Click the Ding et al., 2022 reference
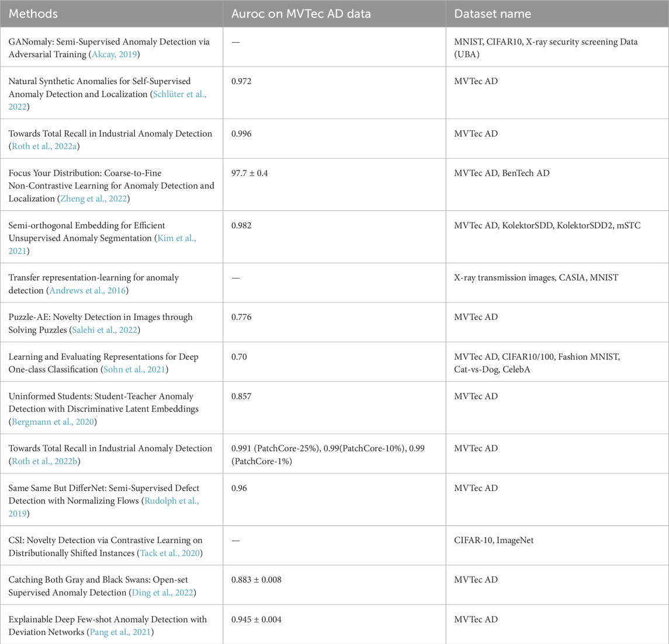This screenshot has height=644, width=669. click(162, 593)
